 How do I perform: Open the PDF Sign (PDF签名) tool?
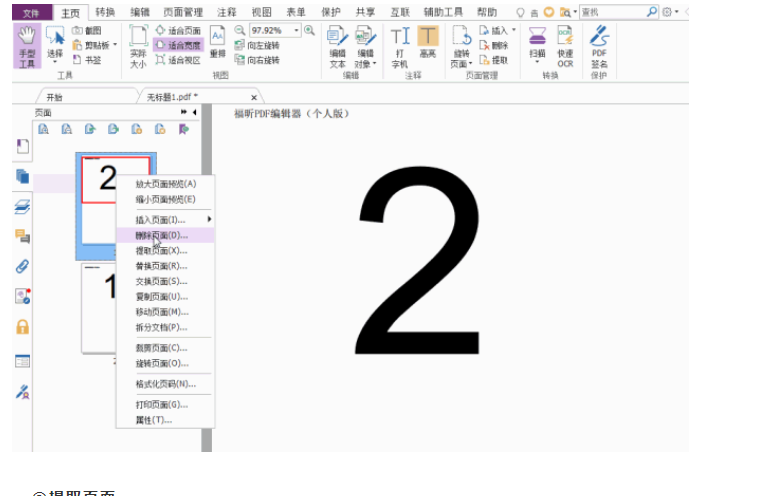[599, 45]
